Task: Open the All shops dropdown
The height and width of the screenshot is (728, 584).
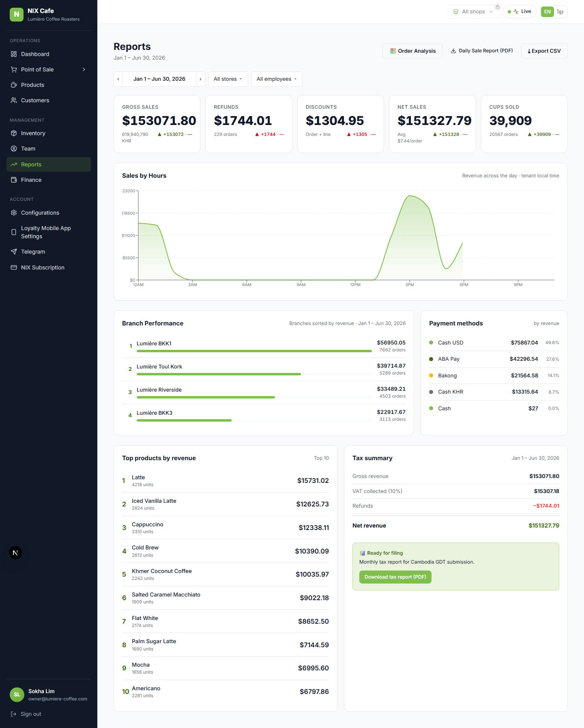Action: click(x=473, y=12)
